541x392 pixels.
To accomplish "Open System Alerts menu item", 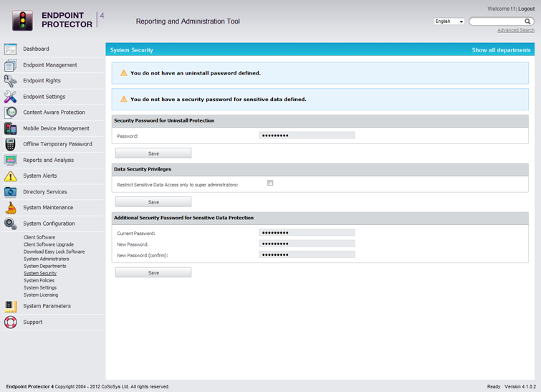I will [x=40, y=176].
